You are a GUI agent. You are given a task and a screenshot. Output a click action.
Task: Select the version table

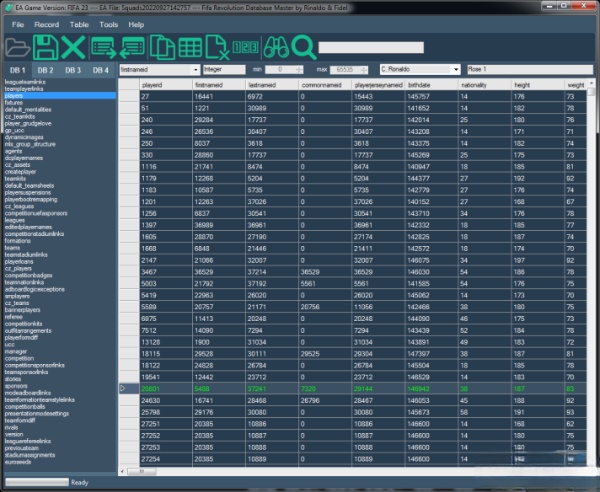(x=14, y=434)
